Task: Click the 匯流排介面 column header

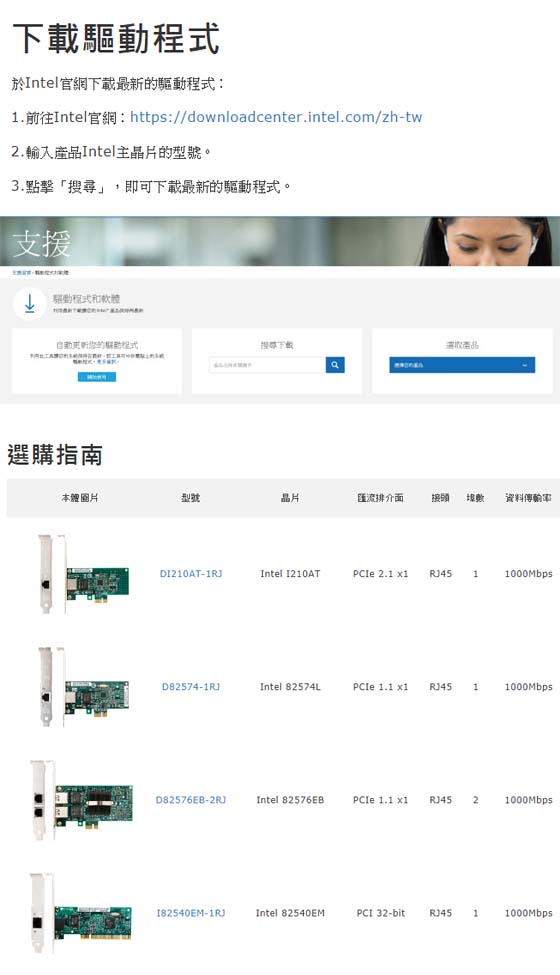Action: pyautogui.click(x=380, y=497)
